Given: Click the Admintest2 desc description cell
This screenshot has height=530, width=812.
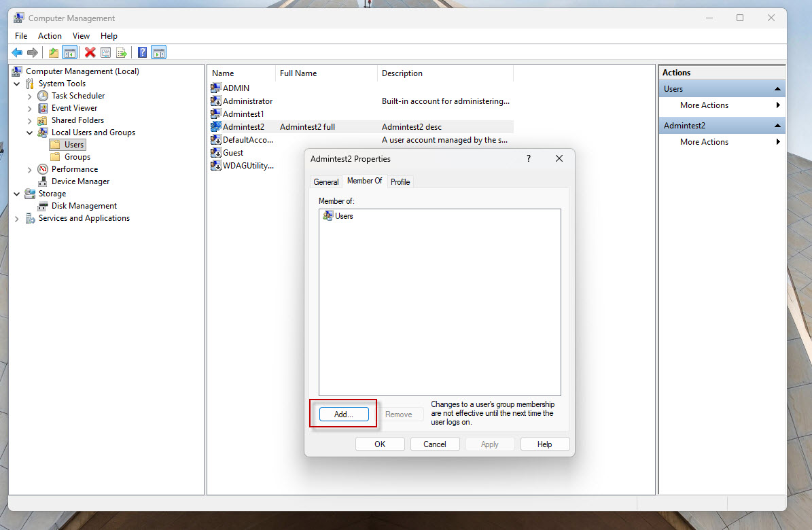Looking at the screenshot, I should 411,127.
